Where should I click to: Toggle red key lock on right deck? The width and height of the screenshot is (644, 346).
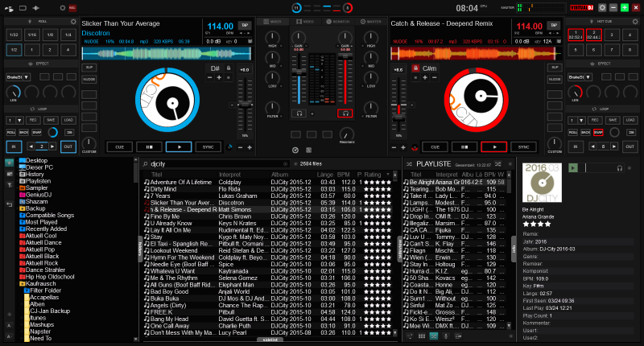click(415, 68)
